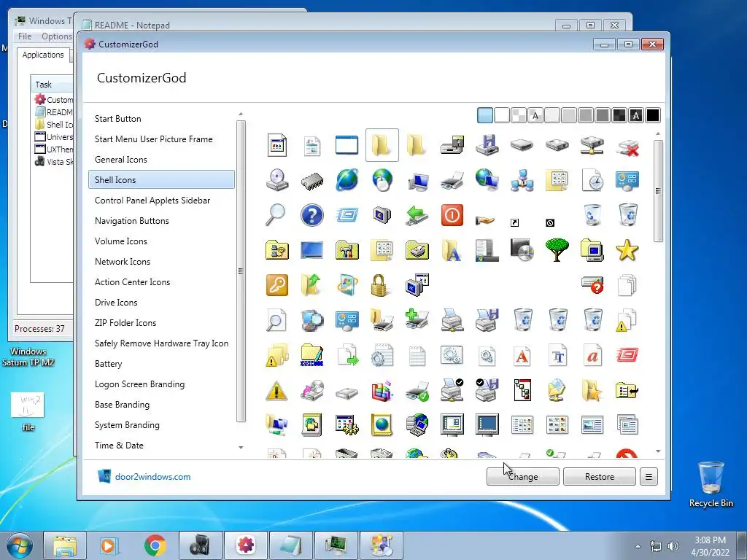The width and height of the screenshot is (747, 560).
Task: Select the drive with red question mark
Action: [x=592, y=285]
